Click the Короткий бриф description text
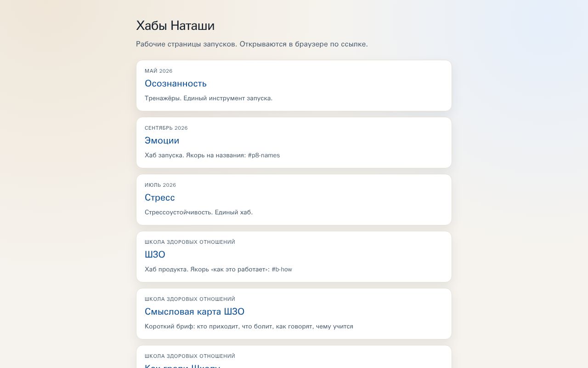This screenshot has height=368, width=588. pyautogui.click(x=249, y=326)
